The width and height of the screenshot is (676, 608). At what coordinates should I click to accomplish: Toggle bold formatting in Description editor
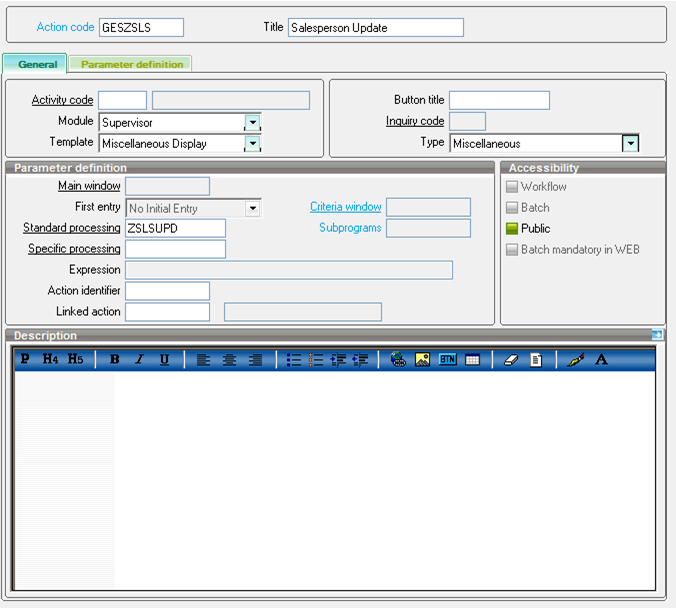point(114,360)
